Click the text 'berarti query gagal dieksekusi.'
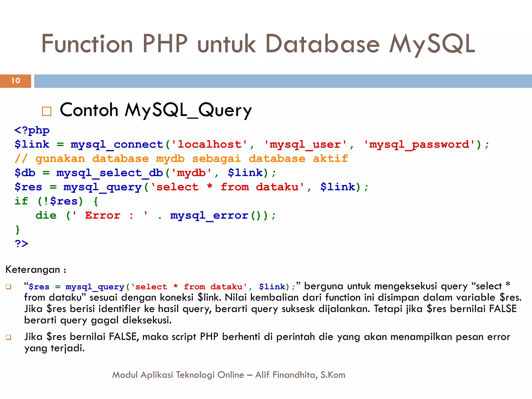Screen dimensions: 532x399 coord(98,320)
